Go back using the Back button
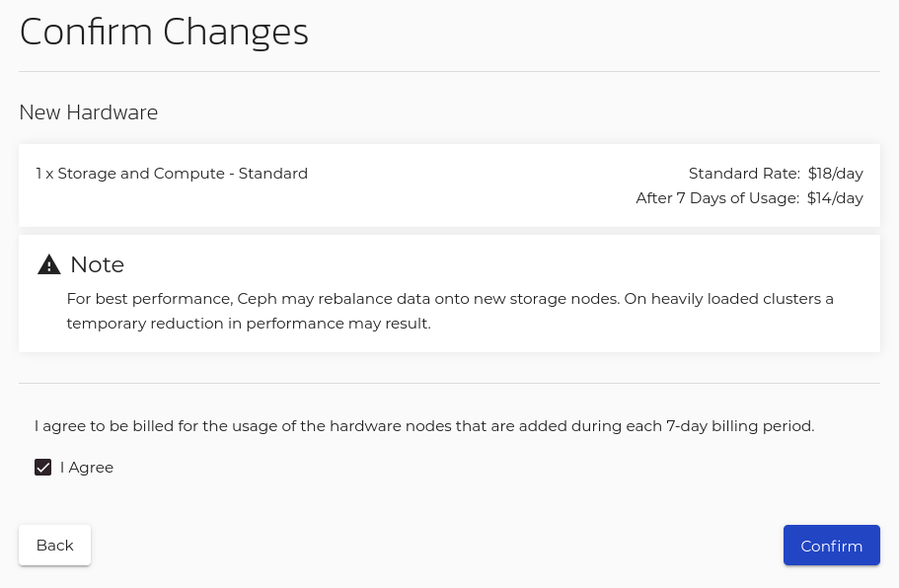The height and width of the screenshot is (588, 899). (x=54, y=546)
